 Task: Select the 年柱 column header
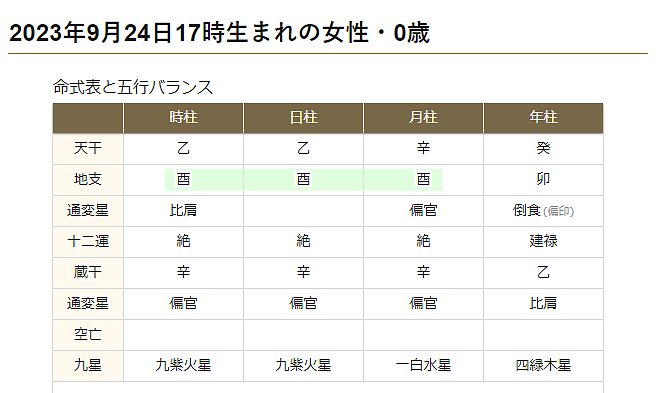point(543,118)
